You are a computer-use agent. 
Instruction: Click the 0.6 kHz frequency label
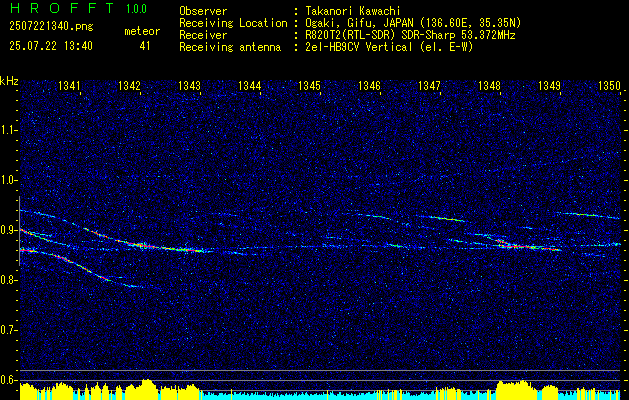coord(7,380)
